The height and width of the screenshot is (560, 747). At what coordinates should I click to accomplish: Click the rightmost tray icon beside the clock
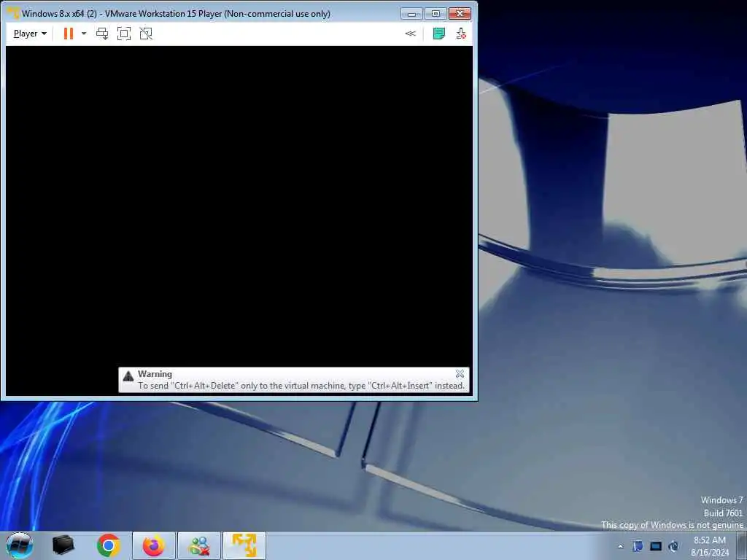[x=673, y=546]
